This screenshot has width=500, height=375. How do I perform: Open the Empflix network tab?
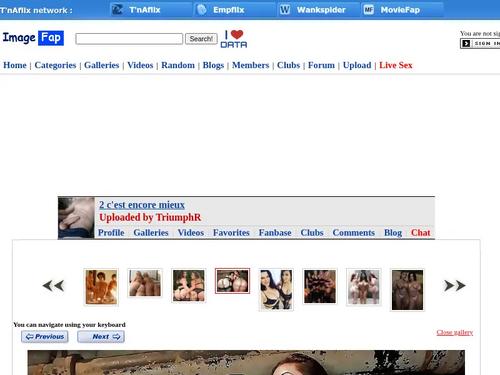pos(235,10)
